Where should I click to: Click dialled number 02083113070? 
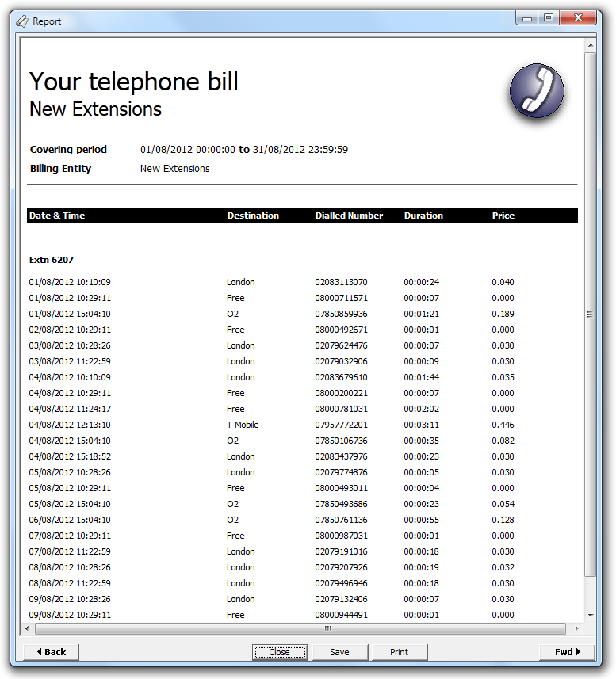341,282
